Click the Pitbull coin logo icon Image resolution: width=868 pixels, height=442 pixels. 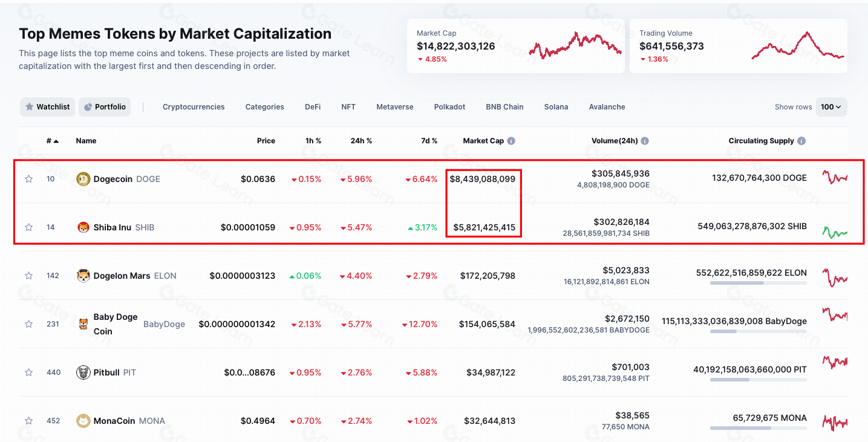pyautogui.click(x=83, y=372)
